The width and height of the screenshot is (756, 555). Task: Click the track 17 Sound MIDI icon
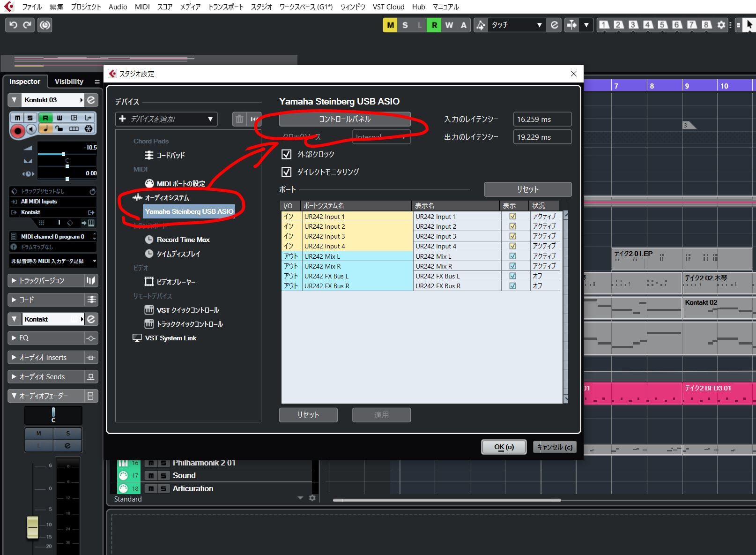coord(123,475)
